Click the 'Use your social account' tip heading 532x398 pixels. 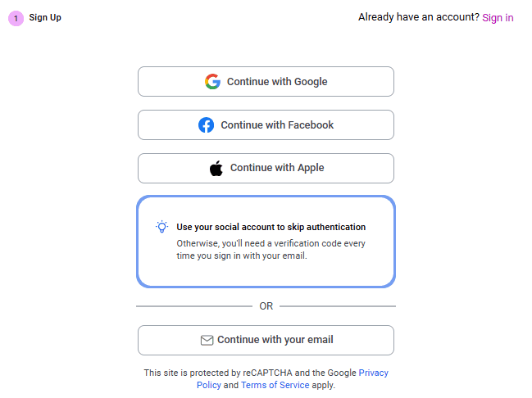[271, 227]
